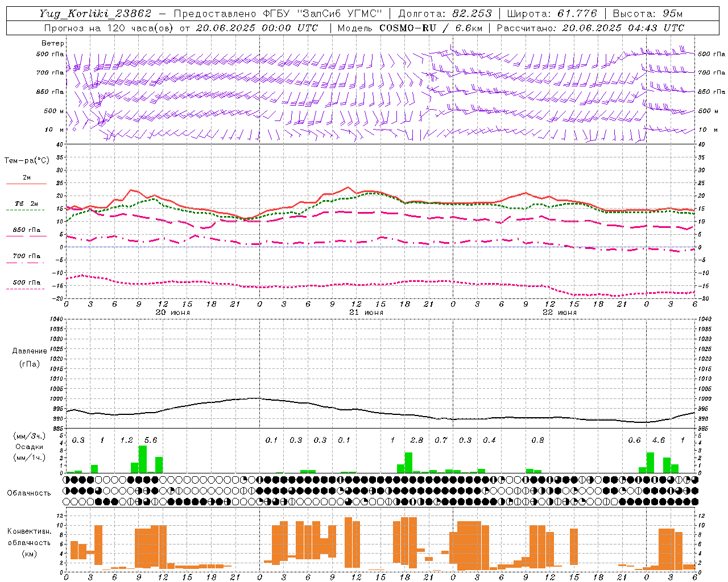Click the Осадки precipitation panel label
This screenshot has width=728, height=582.
(28, 447)
